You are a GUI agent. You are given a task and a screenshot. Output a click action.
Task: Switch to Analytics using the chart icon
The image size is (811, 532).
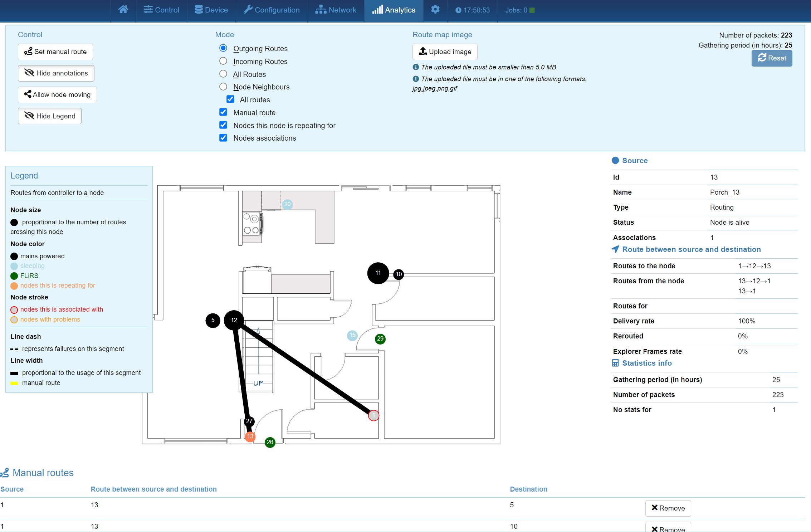tap(377, 10)
